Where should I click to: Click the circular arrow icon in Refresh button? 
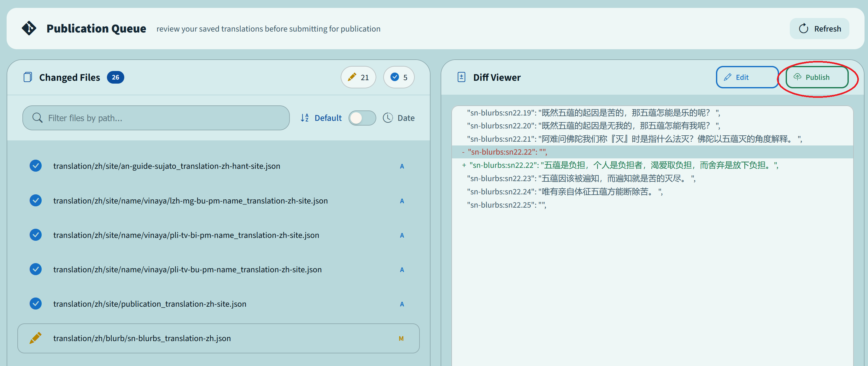(804, 29)
